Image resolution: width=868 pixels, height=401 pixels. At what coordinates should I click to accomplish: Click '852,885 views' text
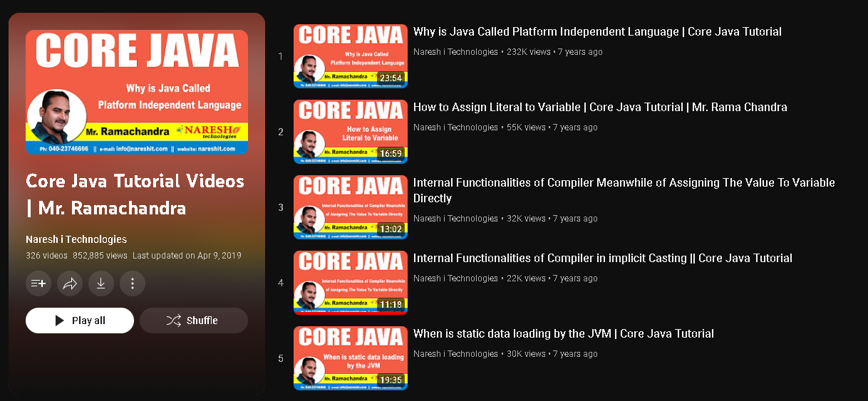point(100,256)
